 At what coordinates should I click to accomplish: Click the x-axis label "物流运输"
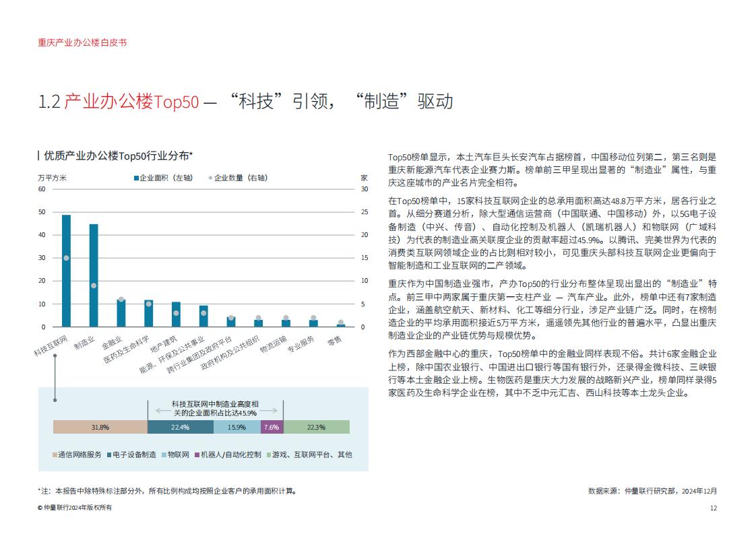coord(274,344)
